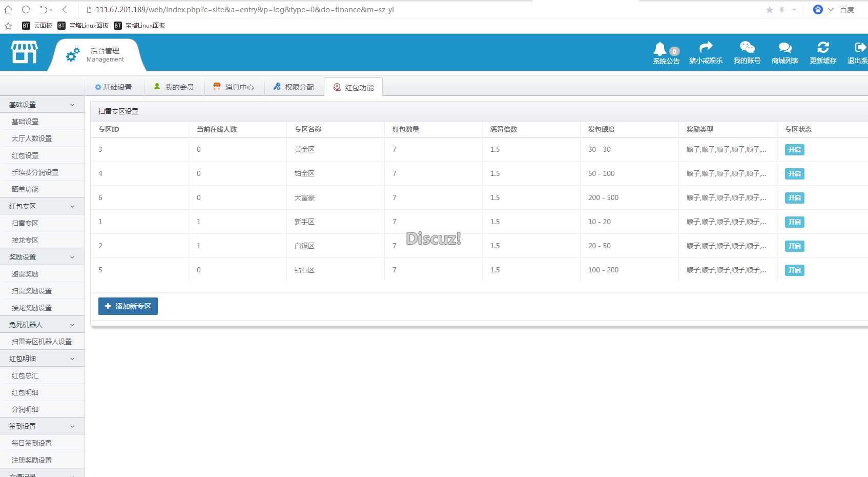This screenshot has height=477, width=868.
Task: Toggle 开启 status for 大富豪 row
Action: click(x=794, y=198)
